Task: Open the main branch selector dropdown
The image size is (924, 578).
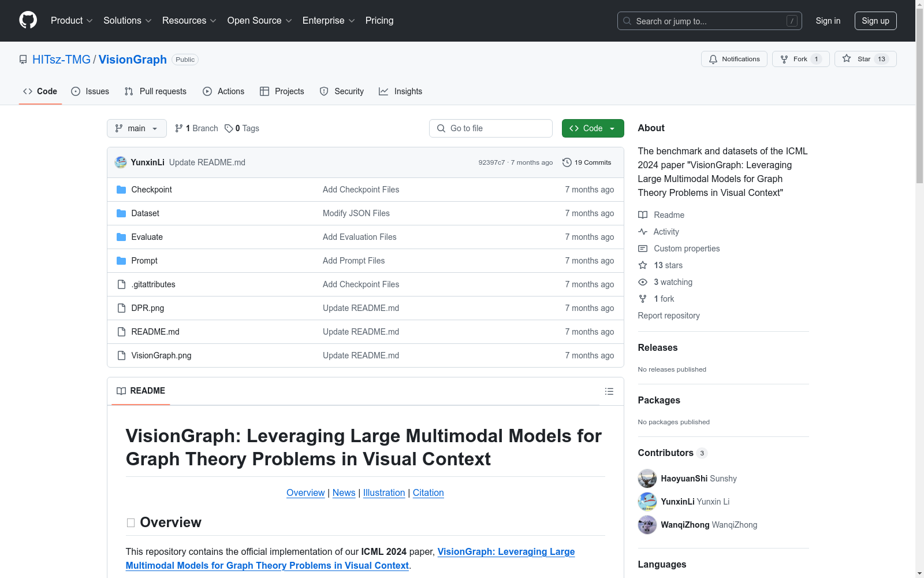Action: (x=137, y=128)
